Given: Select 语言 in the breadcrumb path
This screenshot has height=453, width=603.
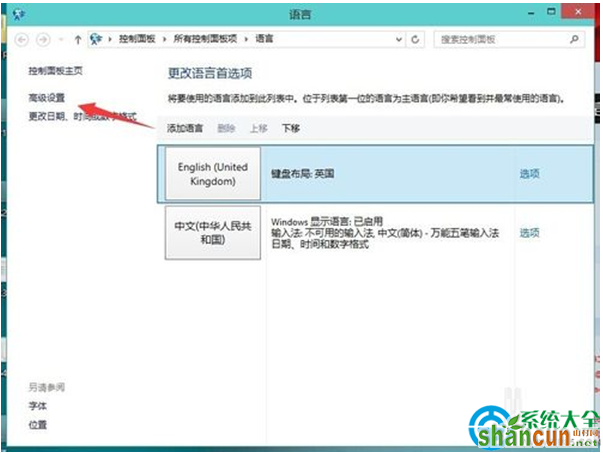Looking at the screenshot, I should click(x=264, y=39).
